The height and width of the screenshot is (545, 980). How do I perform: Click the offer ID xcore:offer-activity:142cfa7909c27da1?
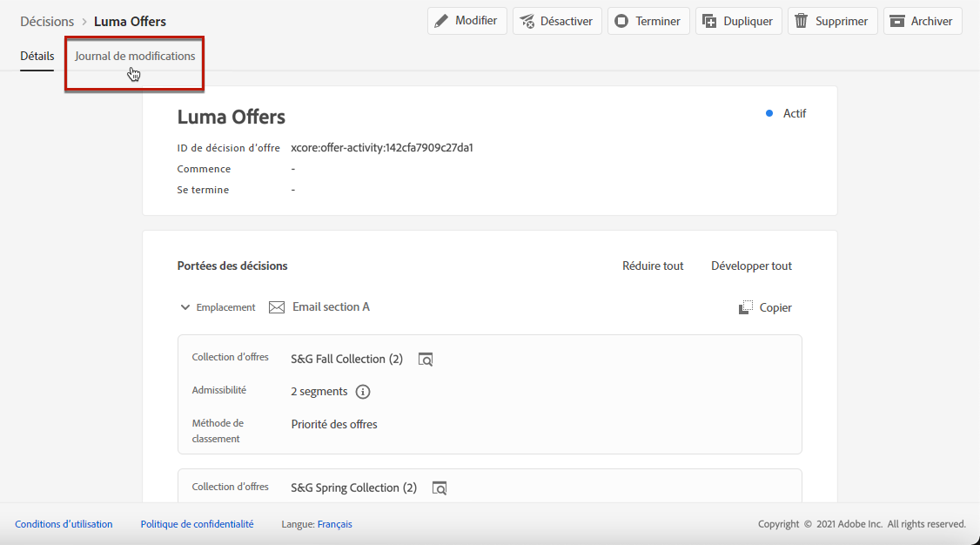click(x=382, y=147)
